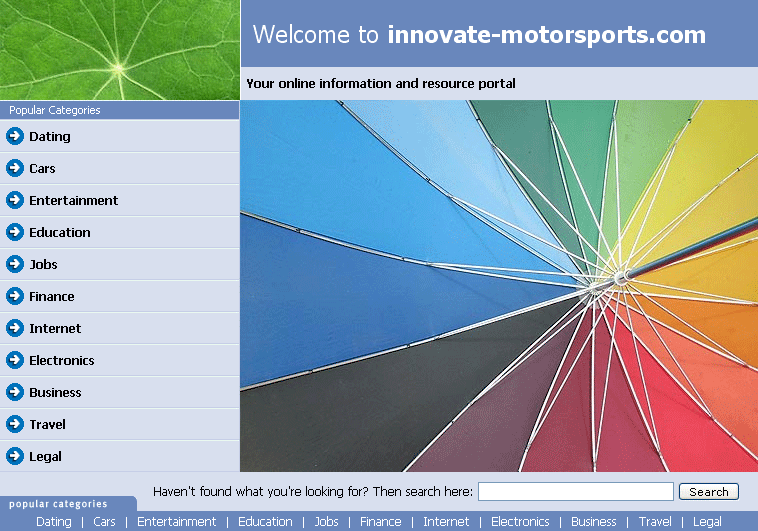
Task: Click the arrow icon beside Dating
Action: coord(15,137)
